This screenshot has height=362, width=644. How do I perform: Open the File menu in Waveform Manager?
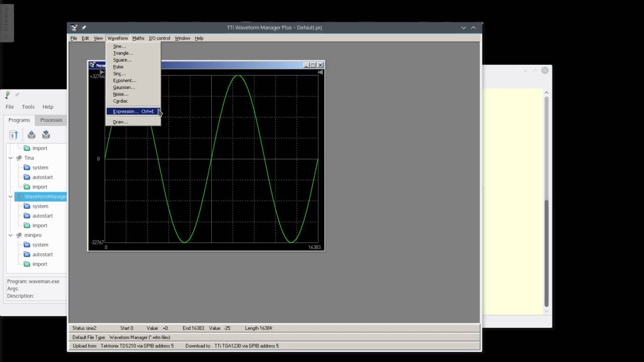[x=74, y=38]
